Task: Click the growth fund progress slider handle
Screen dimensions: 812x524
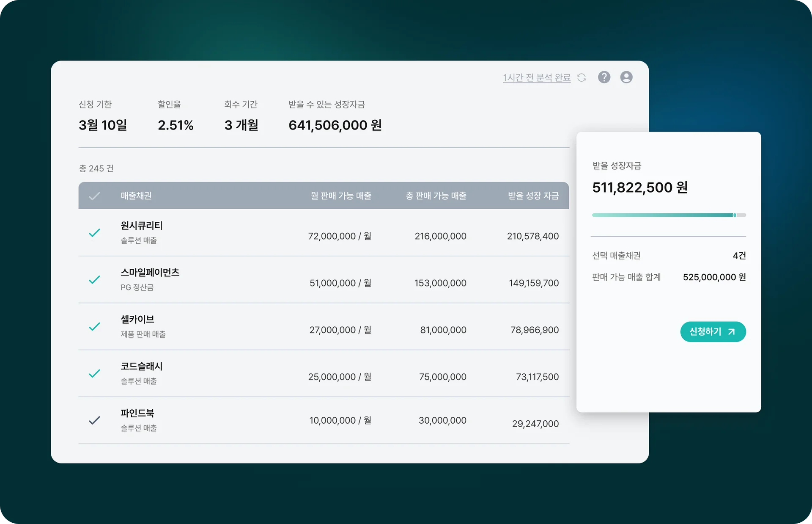Action: pos(735,215)
